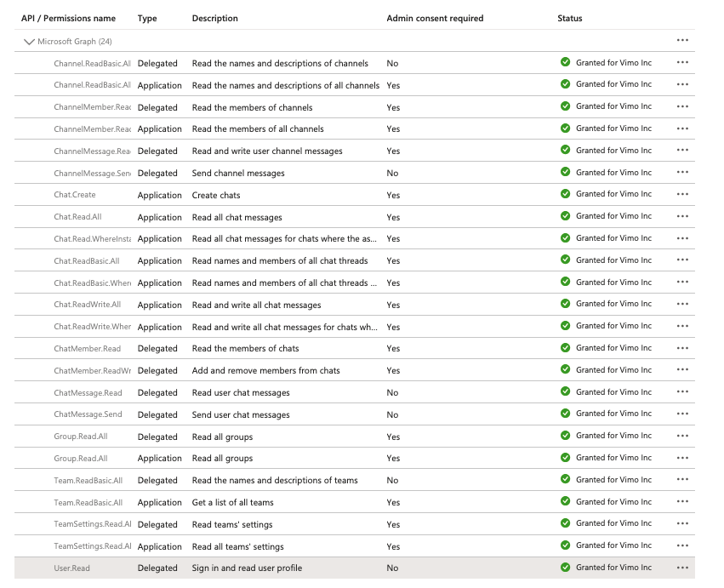724x588 pixels.
Task: Open the User.Read permission link
Action: pyautogui.click(x=71, y=568)
